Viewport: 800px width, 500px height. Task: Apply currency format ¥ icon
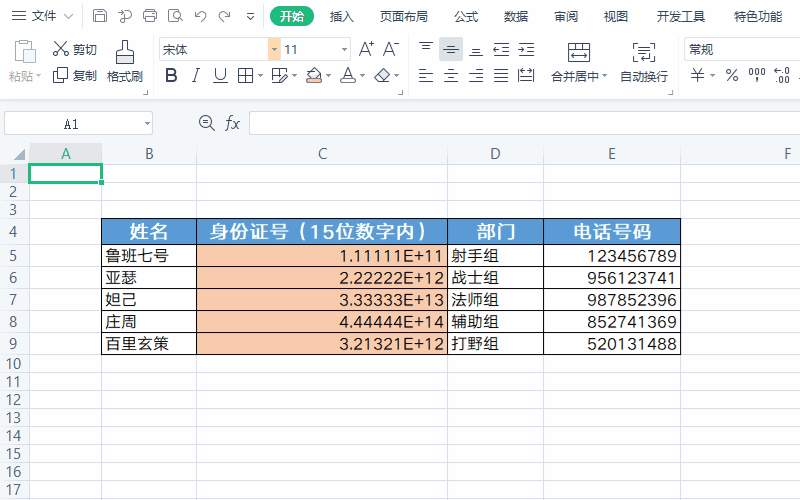pyautogui.click(x=697, y=76)
